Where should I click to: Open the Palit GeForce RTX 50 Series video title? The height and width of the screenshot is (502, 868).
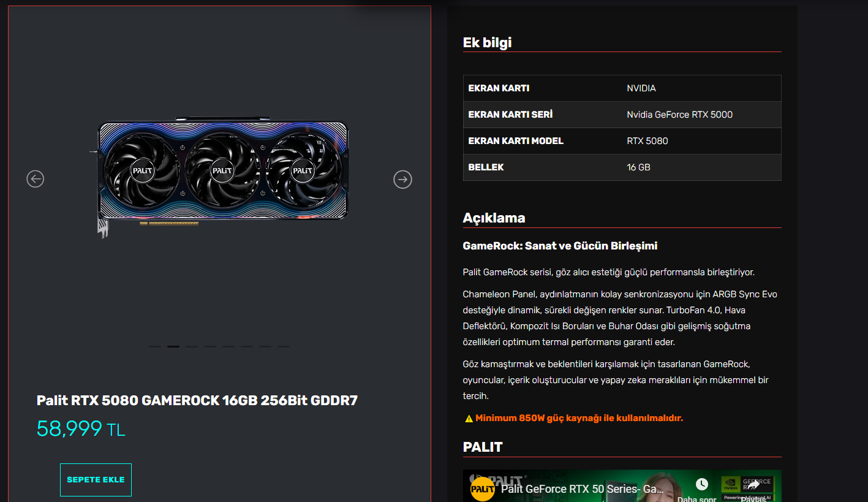point(583,489)
